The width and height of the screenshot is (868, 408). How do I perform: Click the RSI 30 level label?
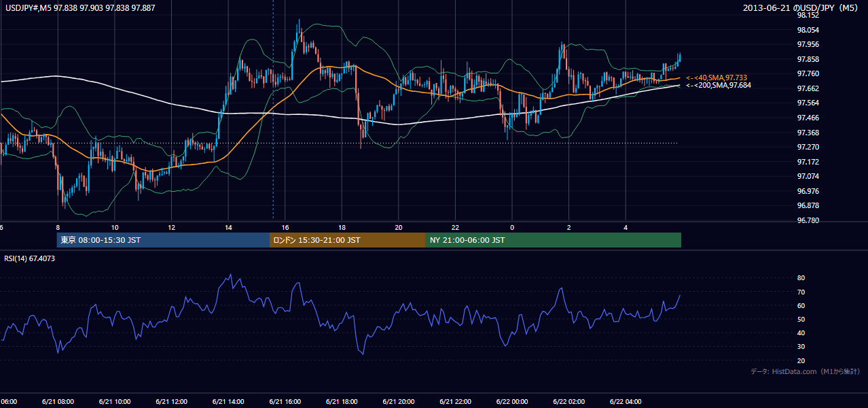point(801,347)
